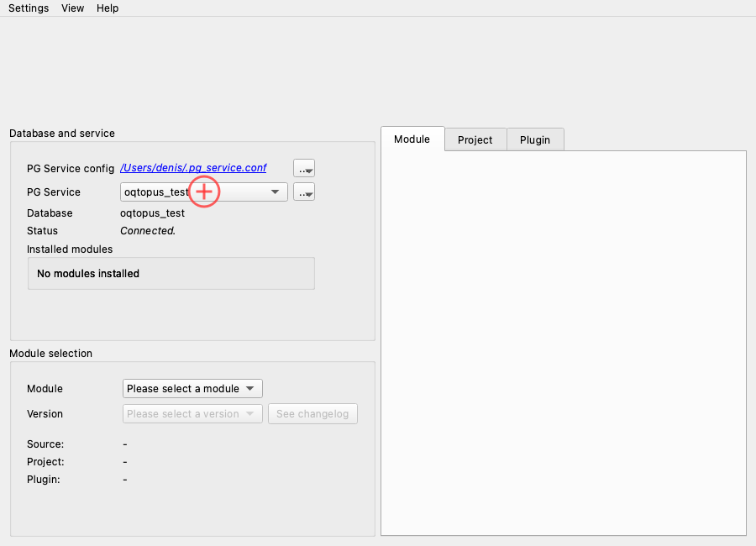Open the View menu

coord(73,8)
